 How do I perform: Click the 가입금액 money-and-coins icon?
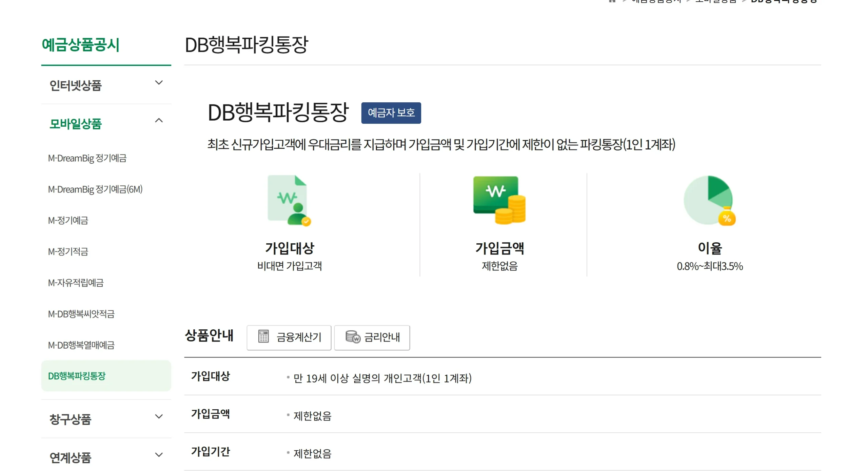click(499, 200)
